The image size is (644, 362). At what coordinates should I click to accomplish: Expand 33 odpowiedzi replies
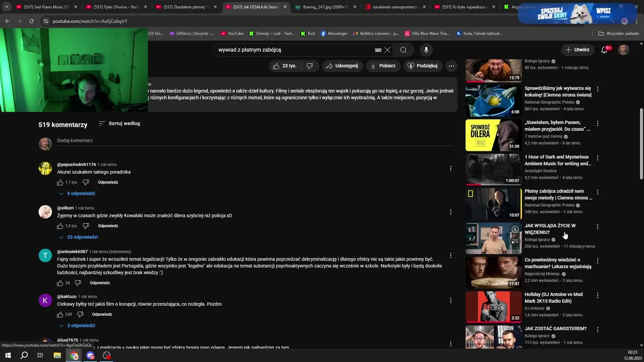(x=78, y=237)
